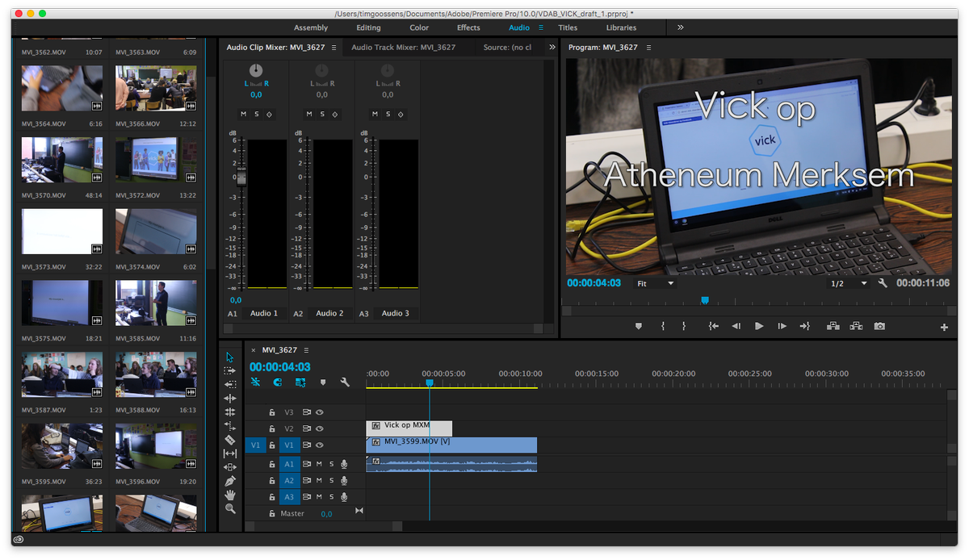Open the 1/2 playback resolution dropdown
The height and width of the screenshot is (560, 969).
point(848,284)
